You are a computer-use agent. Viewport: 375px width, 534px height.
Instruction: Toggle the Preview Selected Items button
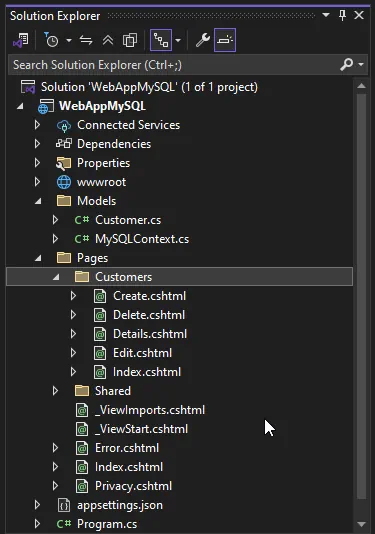click(225, 40)
